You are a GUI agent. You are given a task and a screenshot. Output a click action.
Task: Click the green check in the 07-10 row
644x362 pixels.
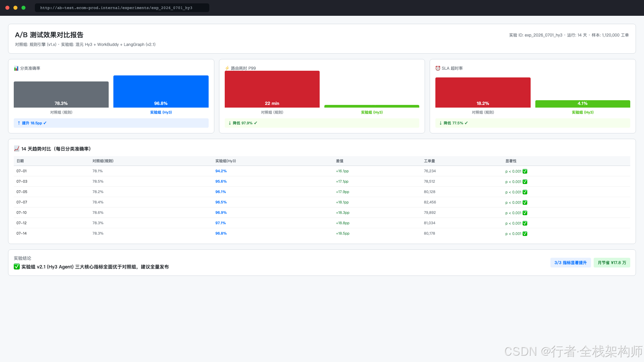click(525, 213)
